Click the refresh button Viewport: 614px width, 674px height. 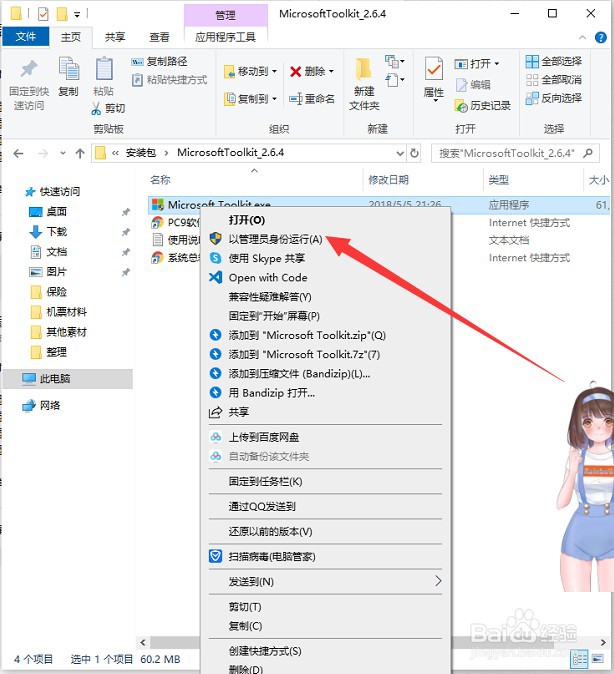[x=414, y=153]
